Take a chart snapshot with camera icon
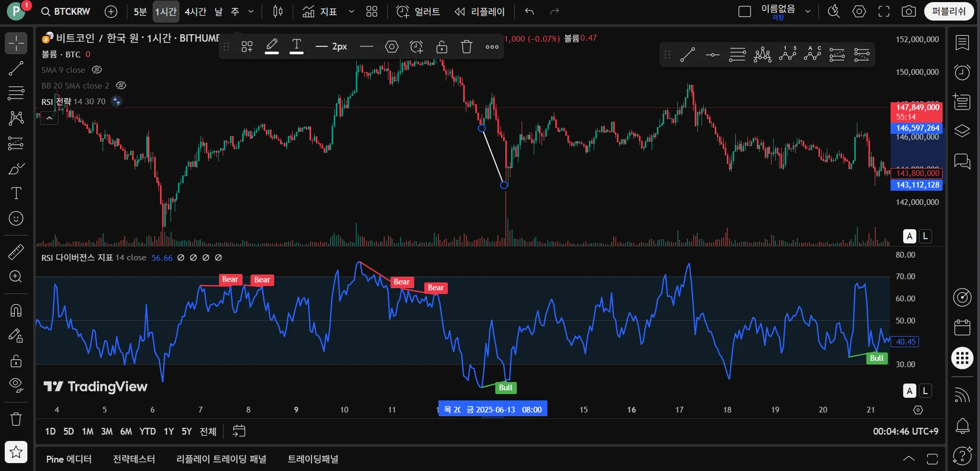This screenshot has width=980, height=471. click(908, 12)
